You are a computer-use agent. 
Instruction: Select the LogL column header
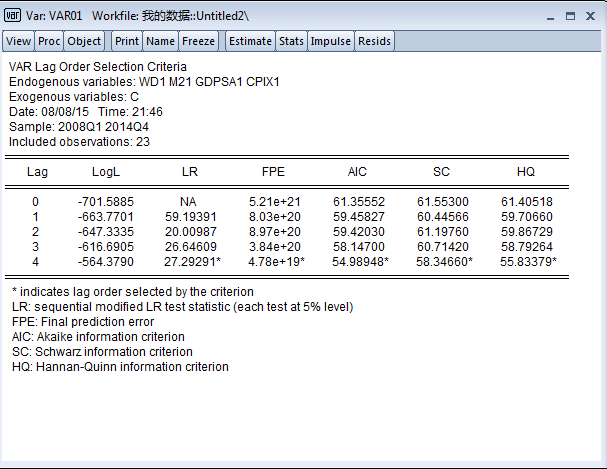coord(106,172)
